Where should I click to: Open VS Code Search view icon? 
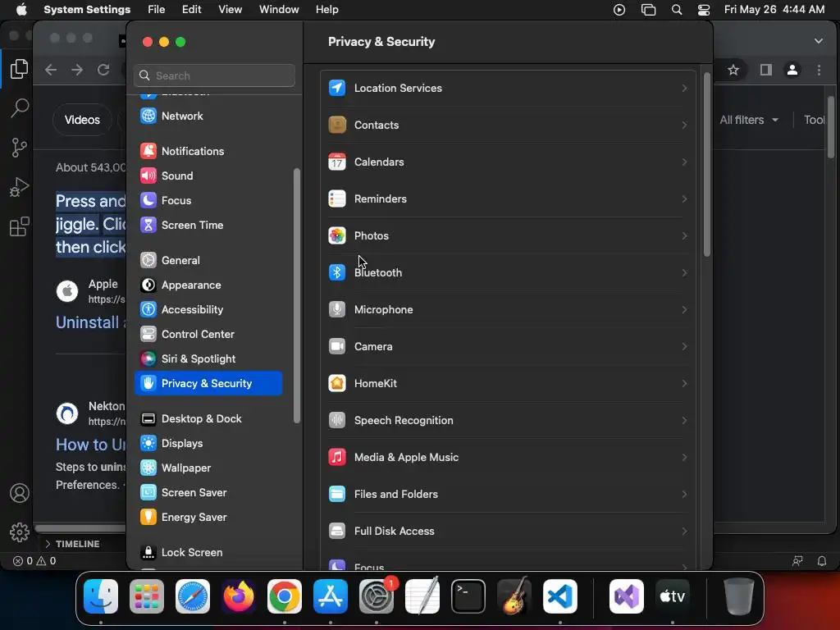coord(20,107)
